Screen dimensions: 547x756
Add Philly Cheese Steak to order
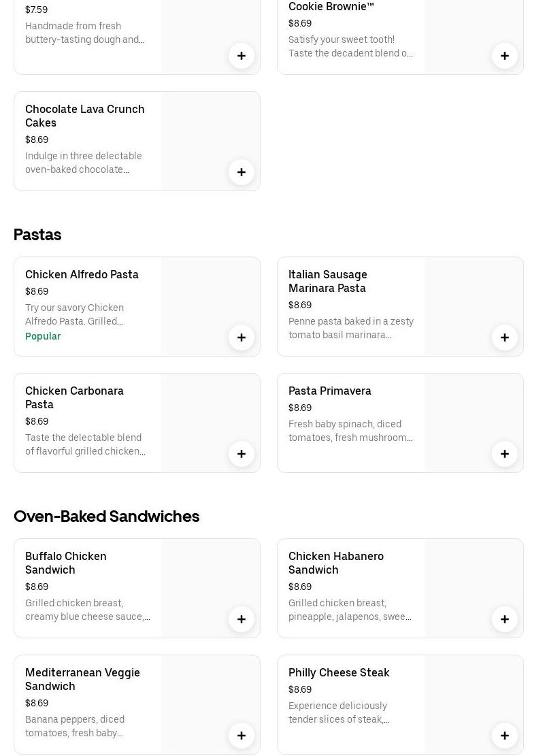pyautogui.click(x=505, y=736)
